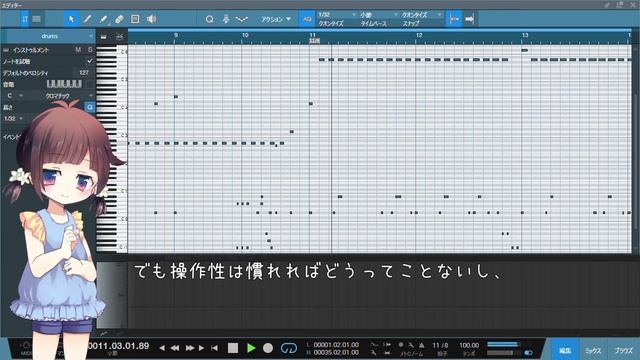The width and height of the screenshot is (640, 360).
Task: Toggle the metronome icon
Action: click(422, 345)
